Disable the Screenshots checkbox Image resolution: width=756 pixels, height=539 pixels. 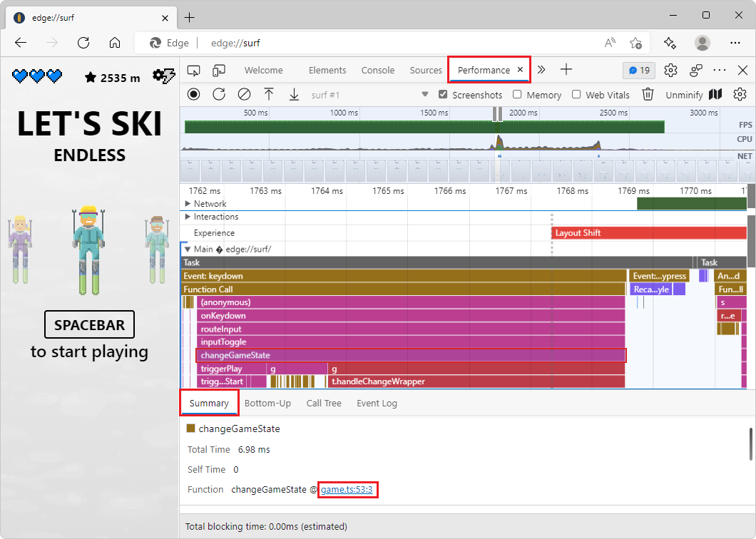pos(443,94)
